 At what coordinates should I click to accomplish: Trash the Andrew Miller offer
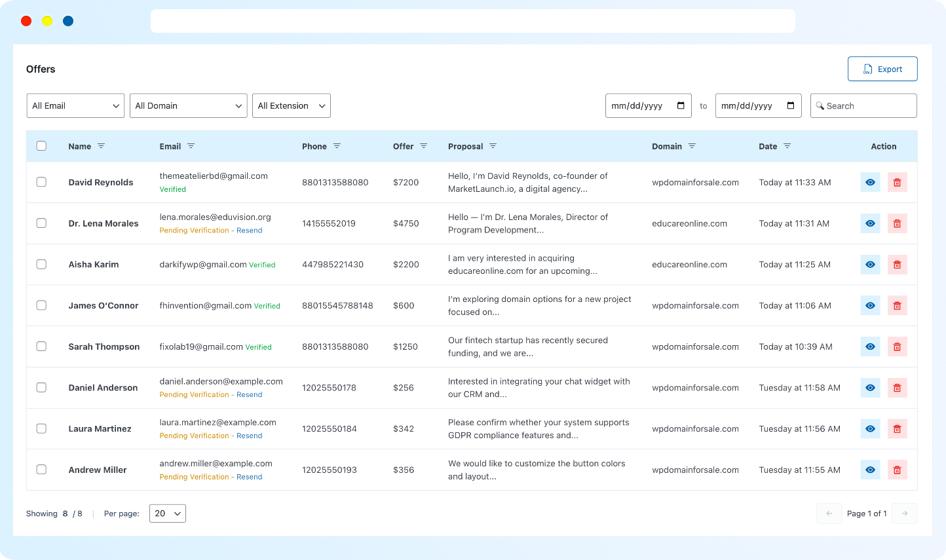pos(897,470)
